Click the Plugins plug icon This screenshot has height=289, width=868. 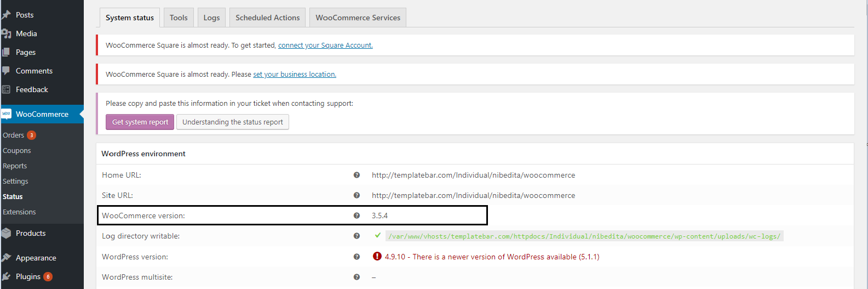(x=7, y=276)
